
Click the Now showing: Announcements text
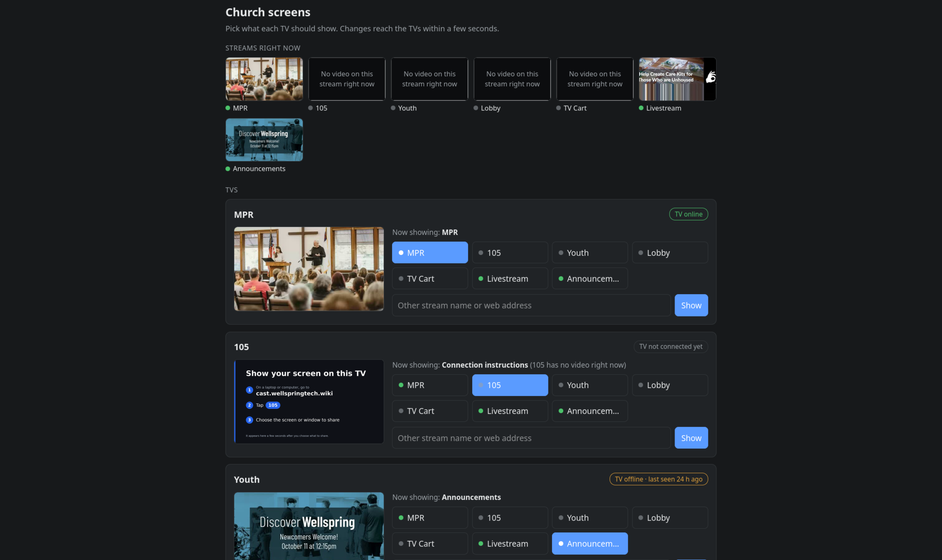point(446,497)
